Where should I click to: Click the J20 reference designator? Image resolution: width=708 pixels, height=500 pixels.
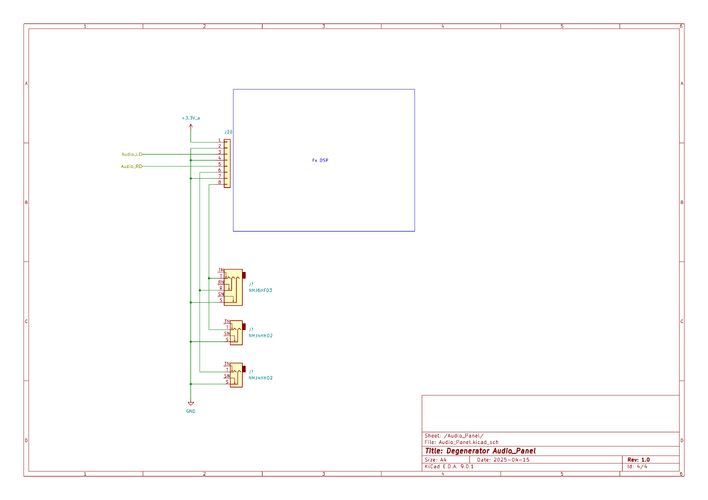[x=228, y=132]
